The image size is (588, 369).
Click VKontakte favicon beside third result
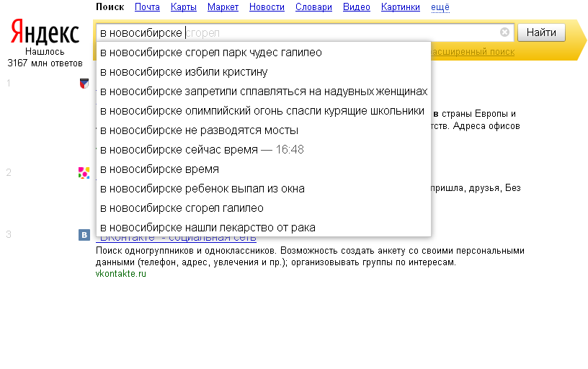84,235
